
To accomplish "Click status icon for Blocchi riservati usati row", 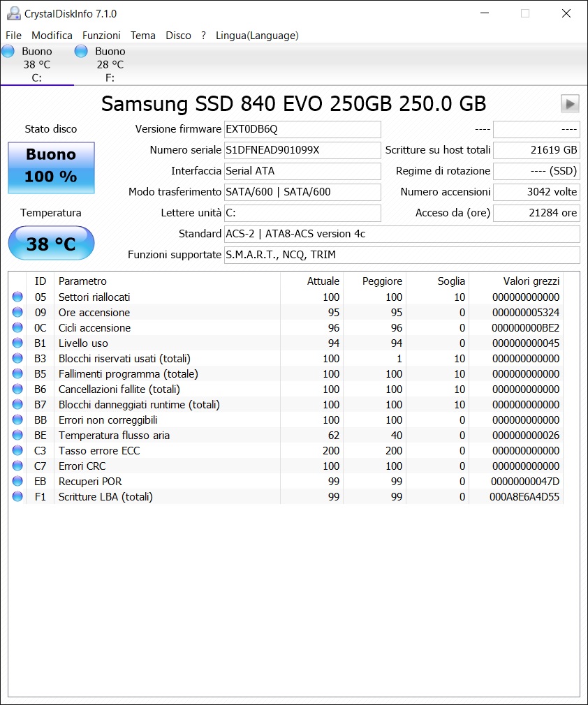I will click(17, 358).
